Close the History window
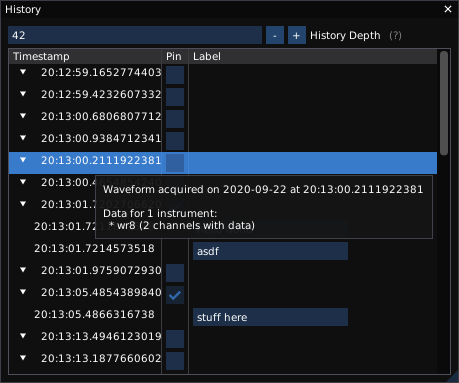 pos(448,9)
